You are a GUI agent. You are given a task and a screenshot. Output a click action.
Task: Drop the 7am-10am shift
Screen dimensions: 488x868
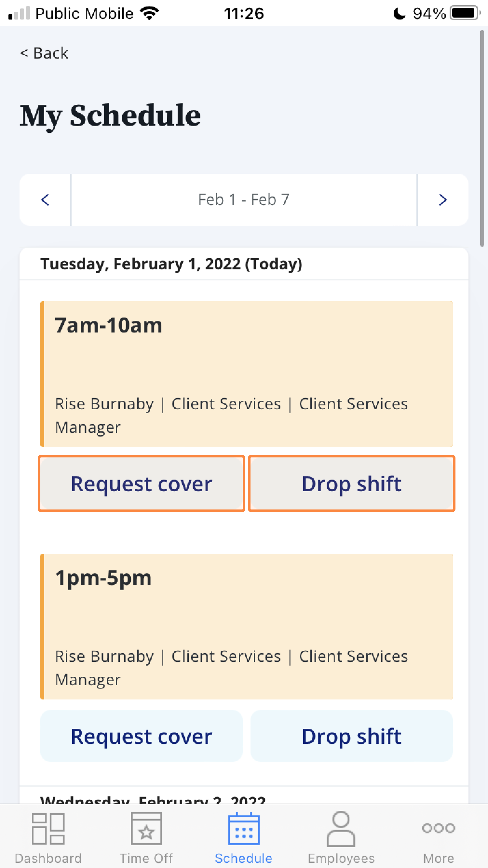(351, 483)
